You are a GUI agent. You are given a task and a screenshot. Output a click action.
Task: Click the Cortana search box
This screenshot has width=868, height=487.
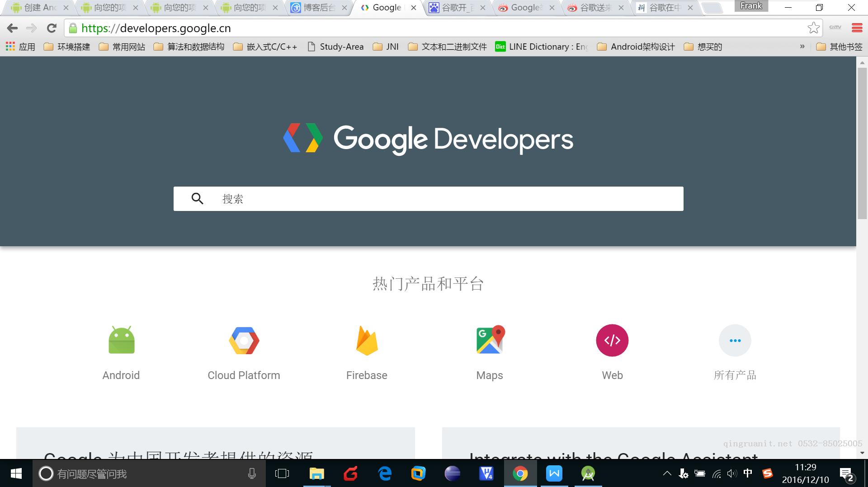click(149, 473)
